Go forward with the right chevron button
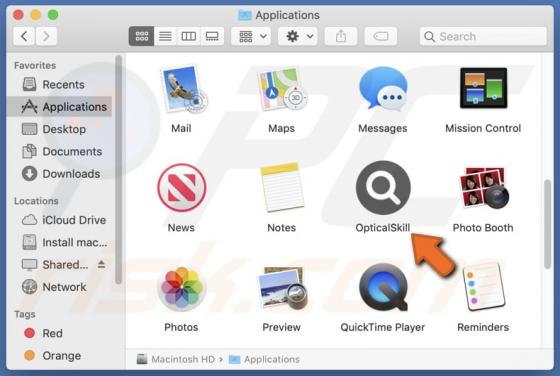The height and width of the screenshot is (376, 560). point(46,36)
